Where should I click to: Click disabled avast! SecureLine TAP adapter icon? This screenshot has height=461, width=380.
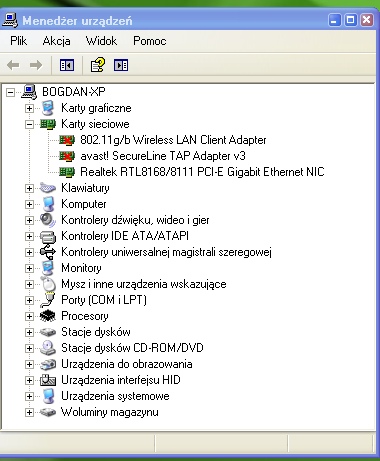click(67, 156)
